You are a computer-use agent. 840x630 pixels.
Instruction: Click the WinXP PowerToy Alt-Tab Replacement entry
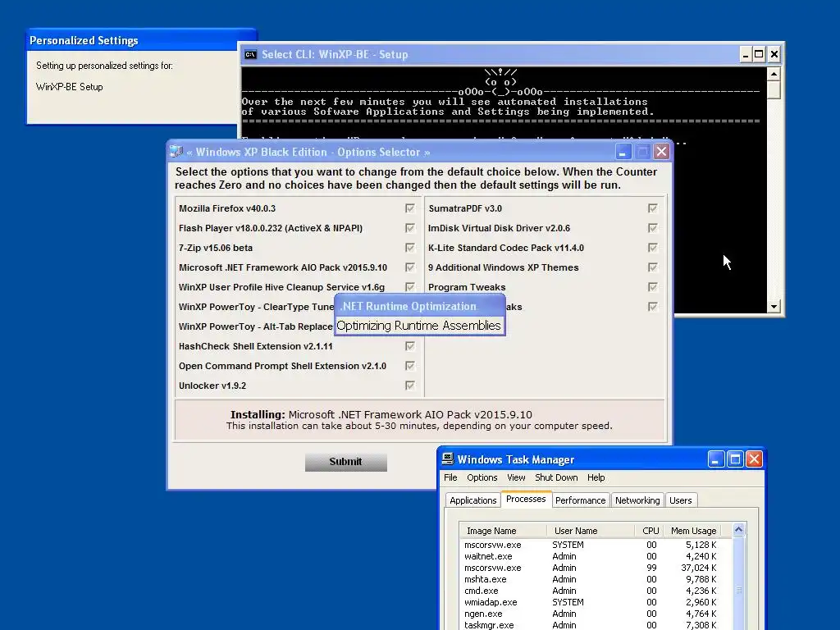256,326
